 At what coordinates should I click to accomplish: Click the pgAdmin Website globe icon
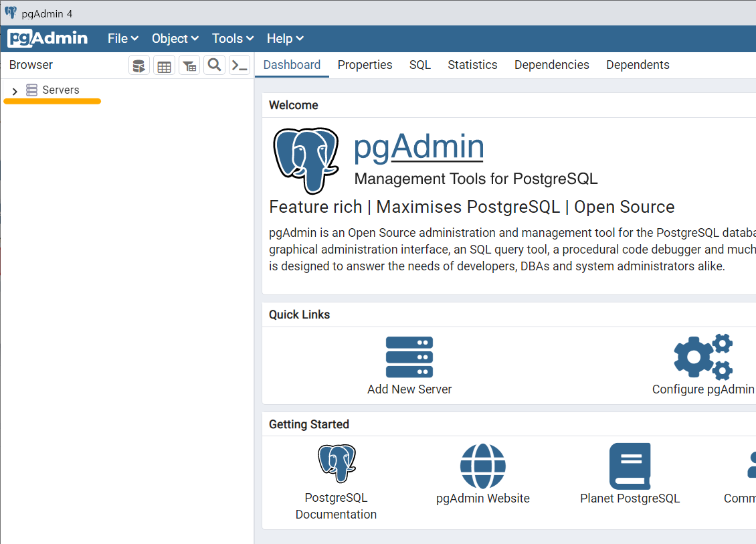tap(482, 466)
